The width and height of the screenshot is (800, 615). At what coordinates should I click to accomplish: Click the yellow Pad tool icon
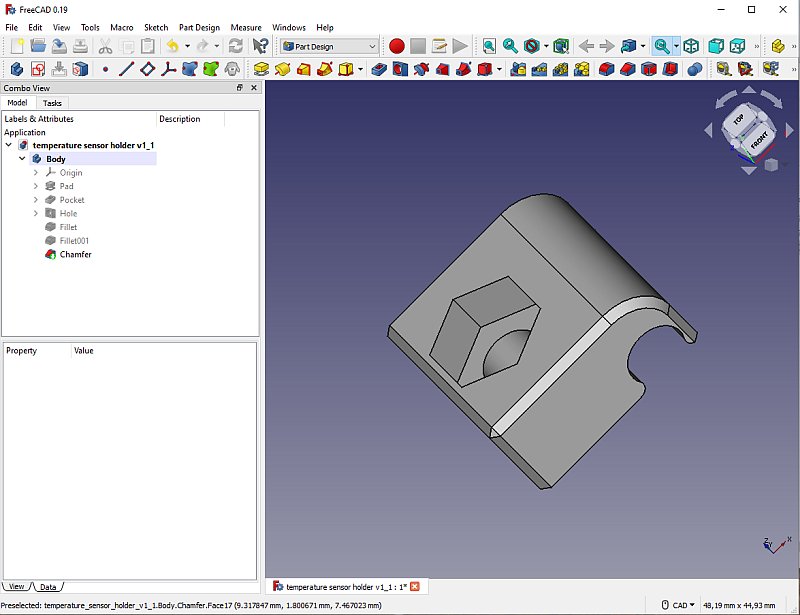click(261, 69)
